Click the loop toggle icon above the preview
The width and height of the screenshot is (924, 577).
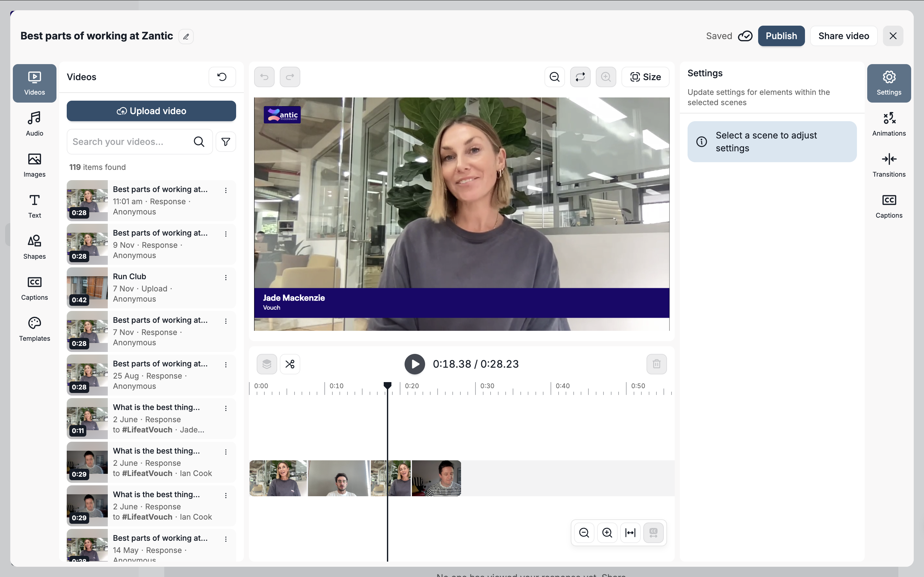[x=580, y=77]
